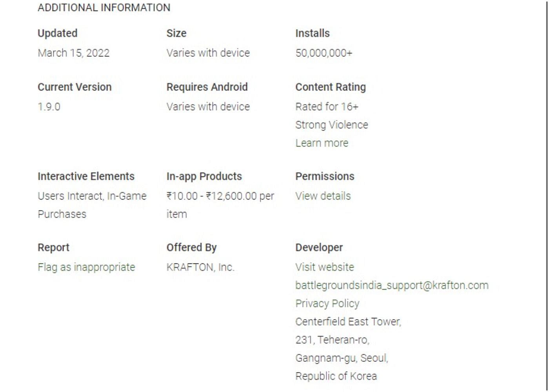Select the March 15, 2022 updated date
549x392 pixels.
(x=73, y=53)
